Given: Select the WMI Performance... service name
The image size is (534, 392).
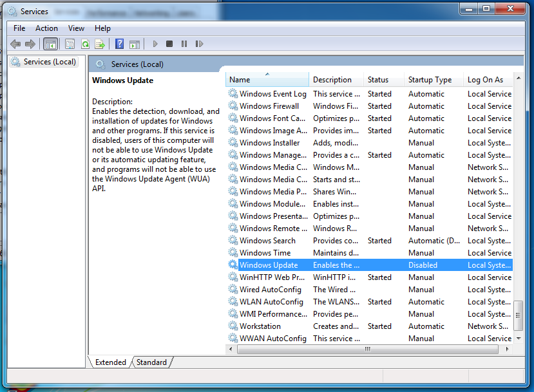Looking at the screenshot, I should point(274,313).
